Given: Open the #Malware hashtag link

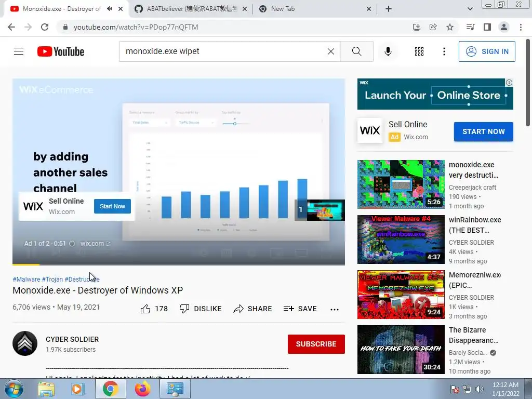Looking at the screenshot, I should [26, 279].
